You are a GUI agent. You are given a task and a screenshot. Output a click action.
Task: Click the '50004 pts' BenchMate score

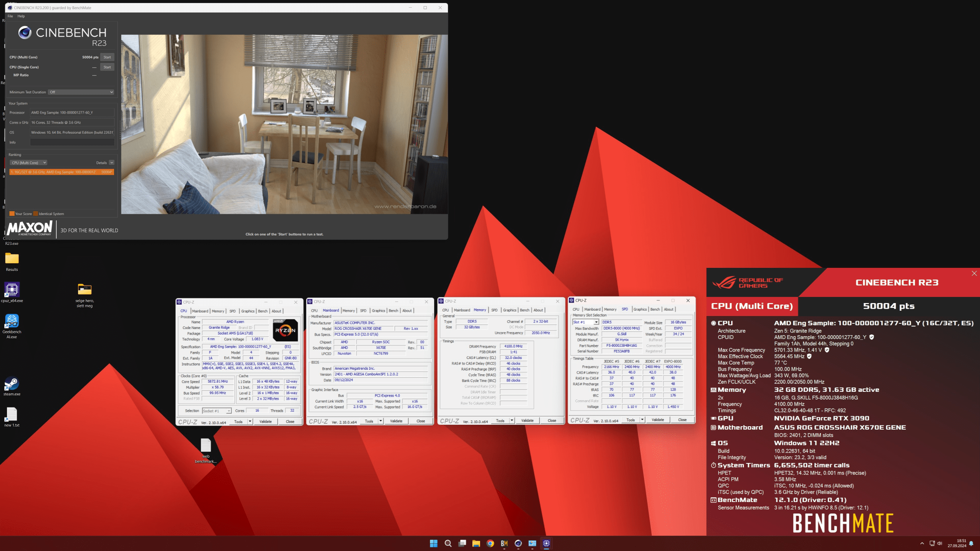click(889, 306)
